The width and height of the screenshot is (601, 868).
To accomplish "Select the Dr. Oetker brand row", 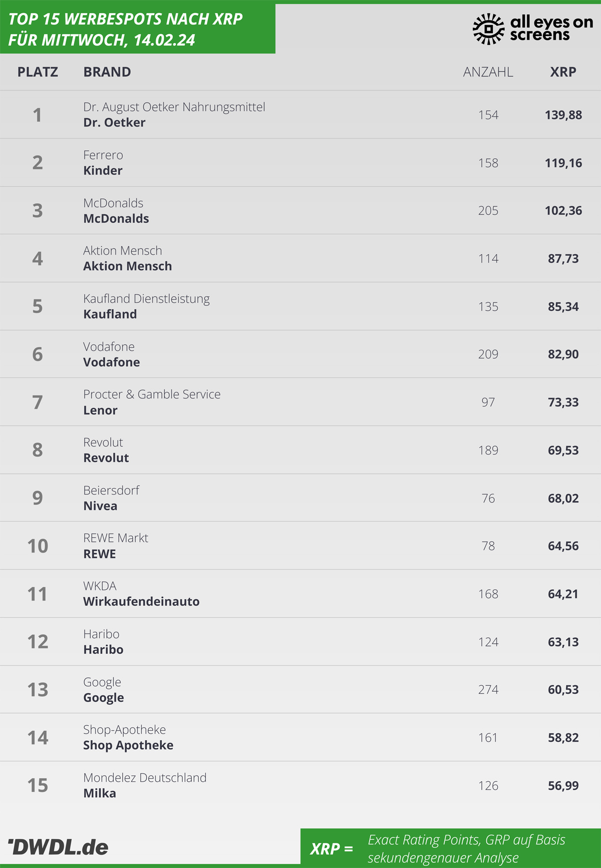I will pyautogui.click(x=300, y=115).
